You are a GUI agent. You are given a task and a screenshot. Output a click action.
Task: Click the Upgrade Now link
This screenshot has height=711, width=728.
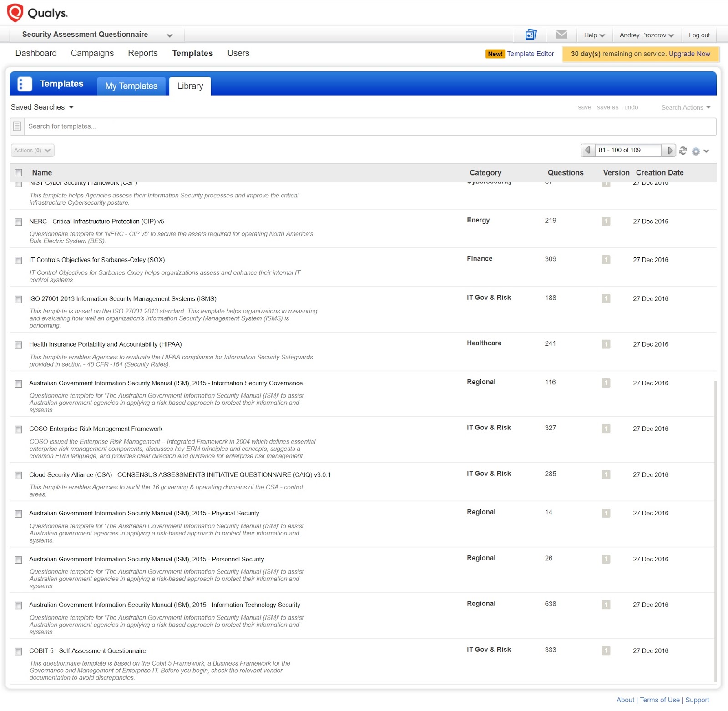689,54
